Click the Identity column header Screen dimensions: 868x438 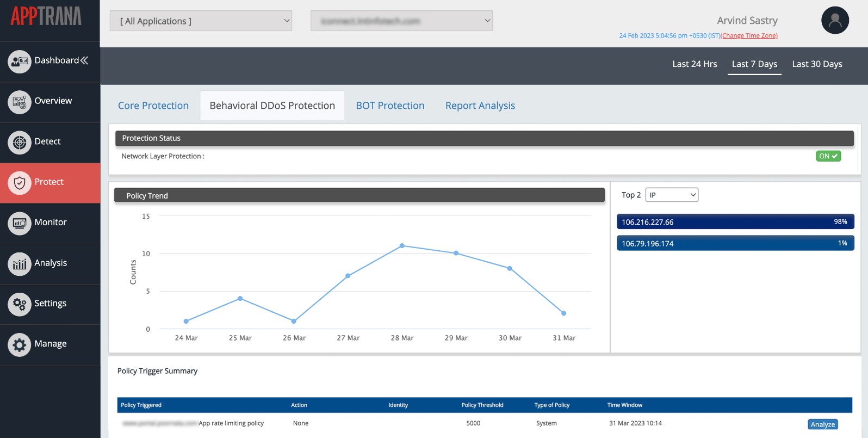tap(398, 405)
